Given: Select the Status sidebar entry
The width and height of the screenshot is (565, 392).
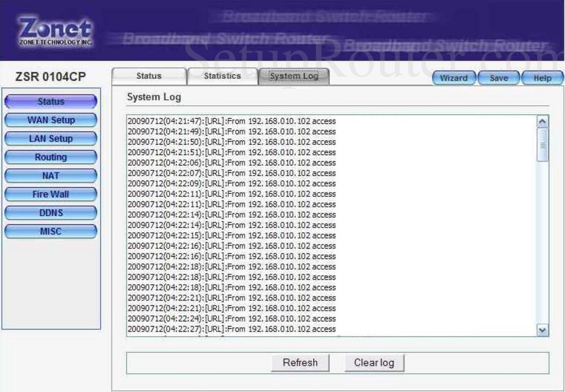Looking at the screenshot, I should pos(50,101).
